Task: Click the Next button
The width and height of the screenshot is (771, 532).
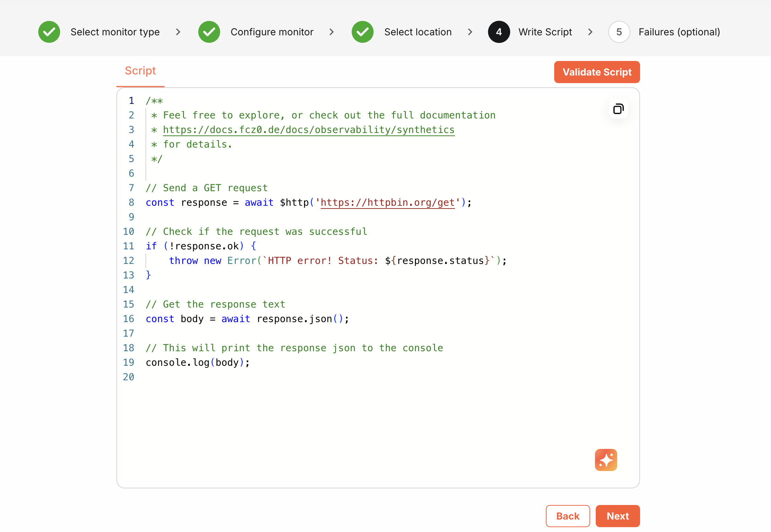Action: click(618, 516)
